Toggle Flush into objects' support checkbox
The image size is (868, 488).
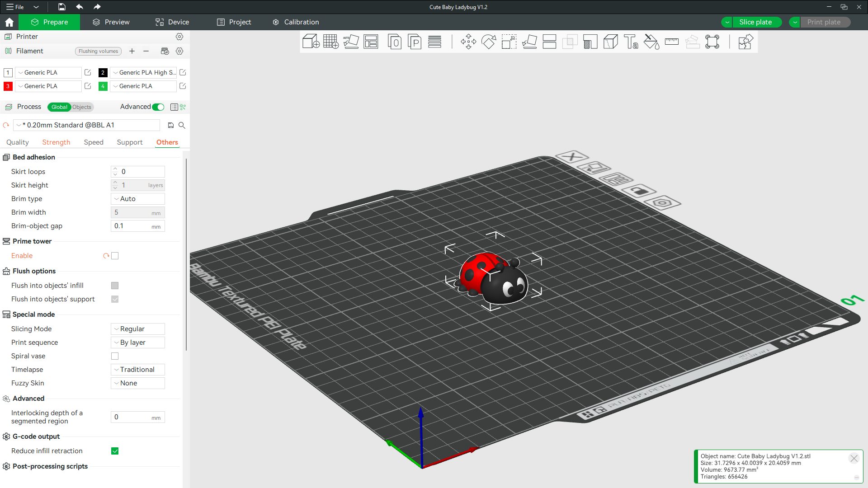coord(115,299)
